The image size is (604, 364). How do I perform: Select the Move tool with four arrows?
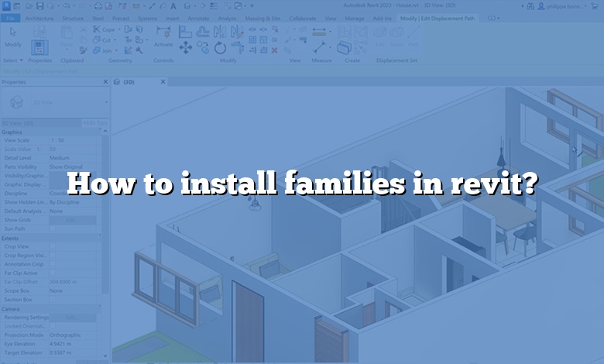click(x=185, y=48)
